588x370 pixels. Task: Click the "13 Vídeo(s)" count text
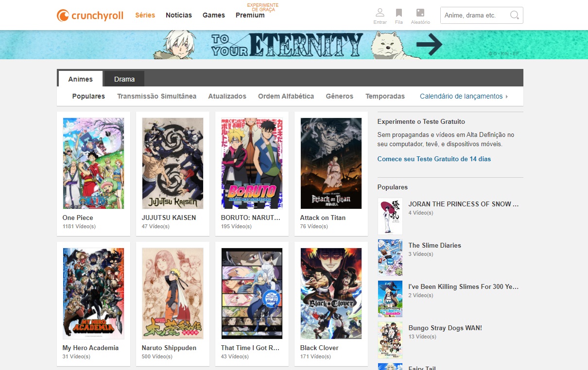pos(422,336)
